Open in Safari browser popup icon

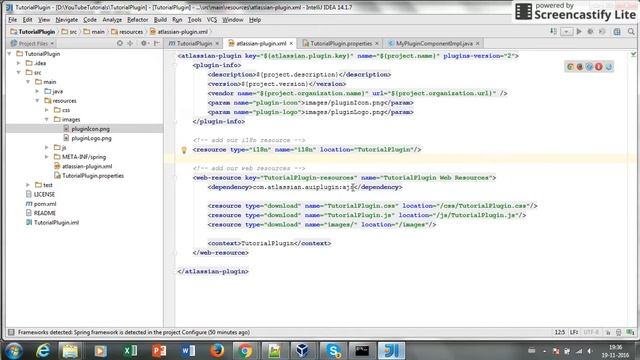click(589, 67)
